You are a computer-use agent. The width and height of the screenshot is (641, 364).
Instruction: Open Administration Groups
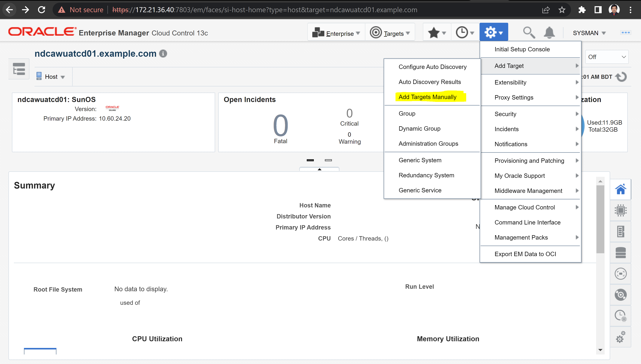click(432, 144)
